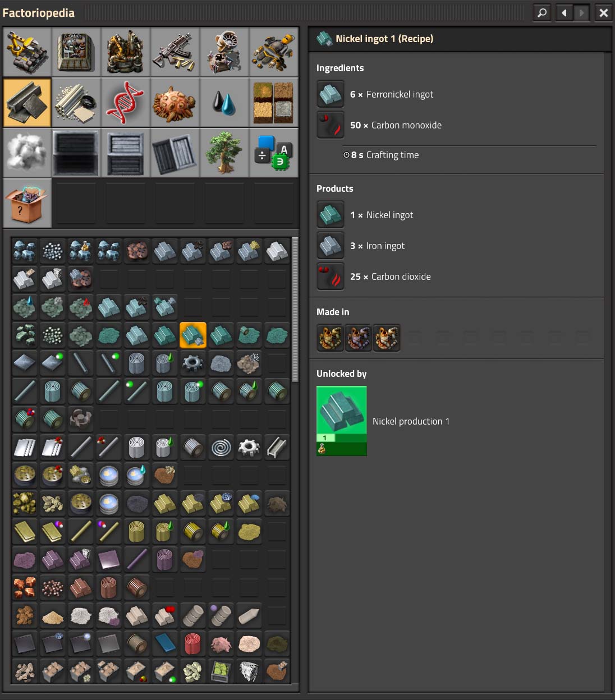
Task: Open the Ferronickel ingot ingredient icon
Action: [331, 94]
